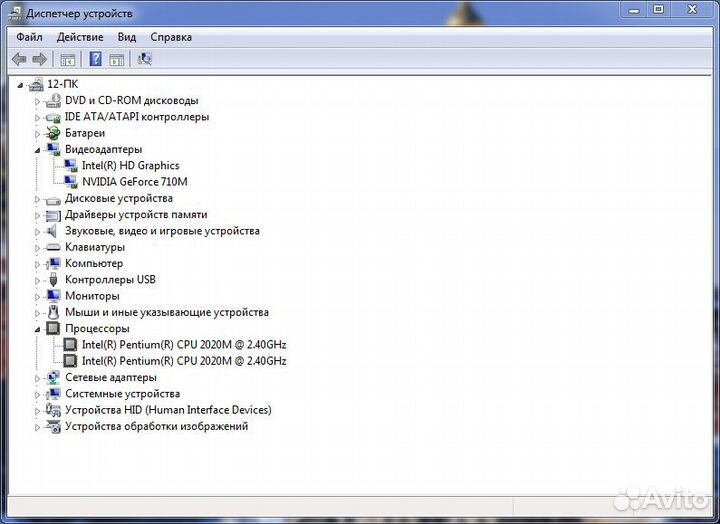
Task: Click the scan for hardware changes icon
Action: click(x=145, y=60)
